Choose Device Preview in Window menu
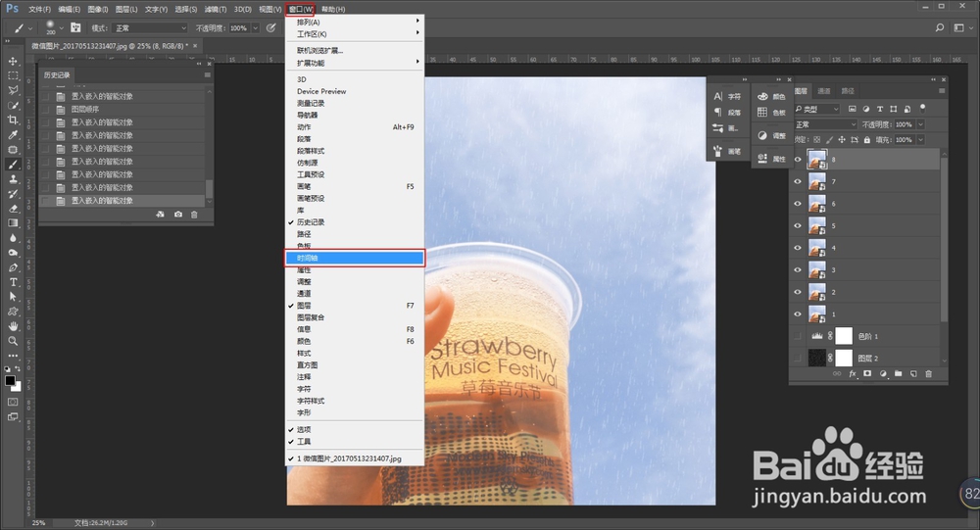 355,91
